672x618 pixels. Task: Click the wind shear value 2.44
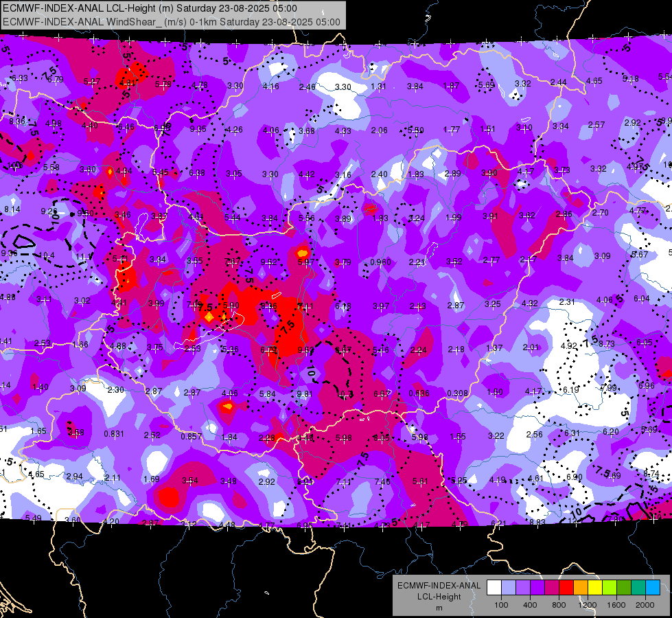[559, 82]
